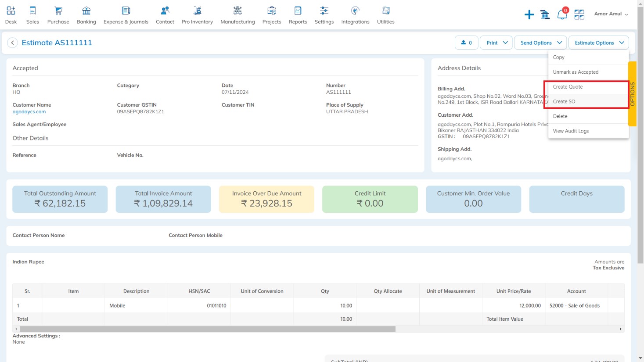Open the Purchase cart icon
The image size is (644, 362).
click(58, 11)
